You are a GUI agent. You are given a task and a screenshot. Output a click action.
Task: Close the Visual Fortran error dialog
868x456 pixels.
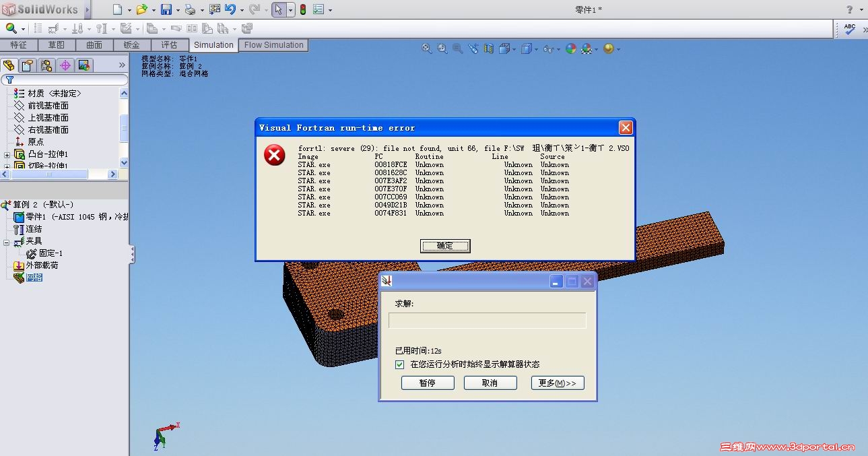tap(626, 127)
